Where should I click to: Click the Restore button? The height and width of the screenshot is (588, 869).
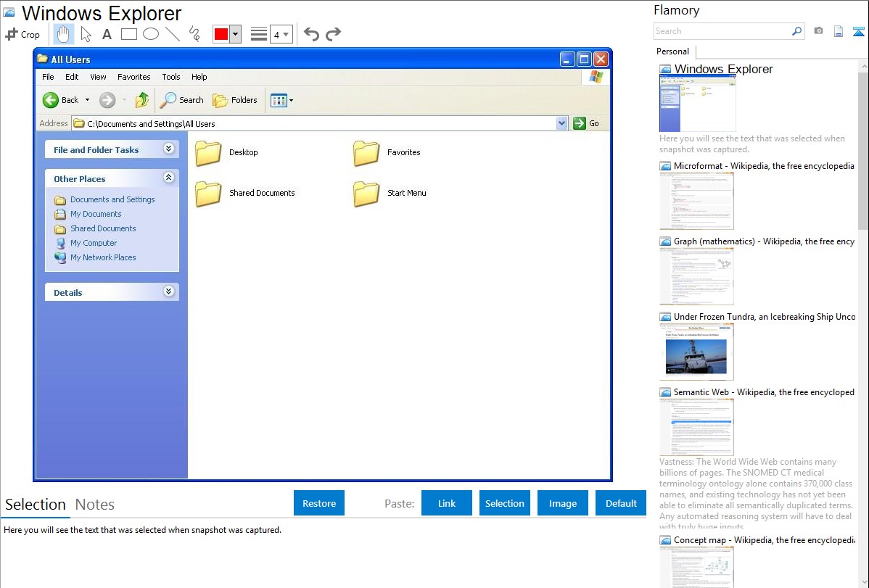pos(319,503)
